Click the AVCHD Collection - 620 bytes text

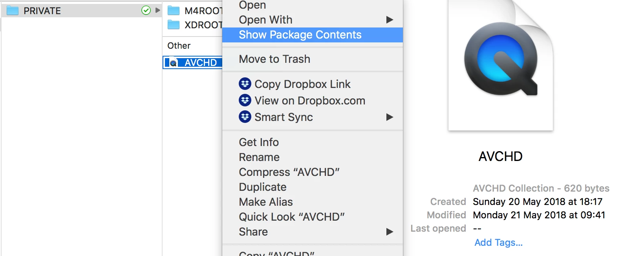point(541,188)
